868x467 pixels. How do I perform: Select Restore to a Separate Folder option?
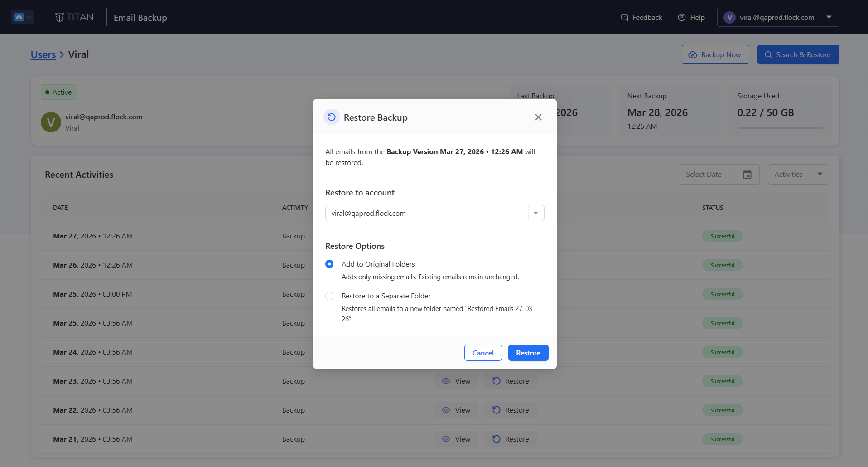329,296
